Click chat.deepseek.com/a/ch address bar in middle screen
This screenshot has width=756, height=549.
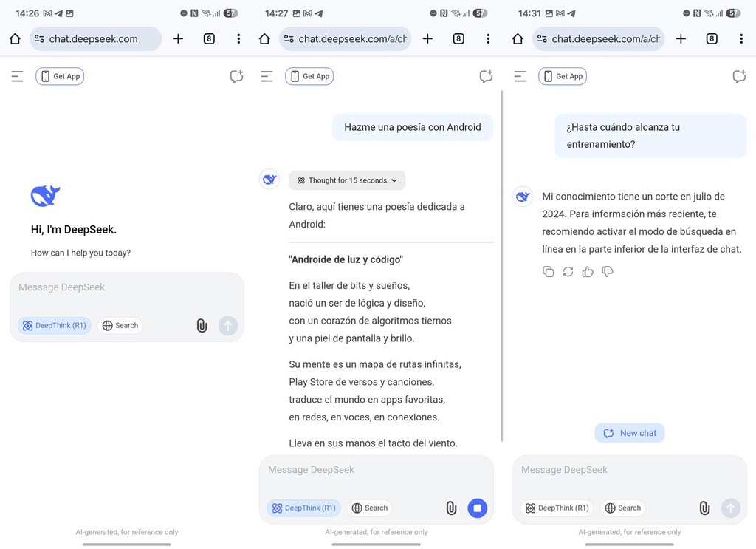click(346, 38)
